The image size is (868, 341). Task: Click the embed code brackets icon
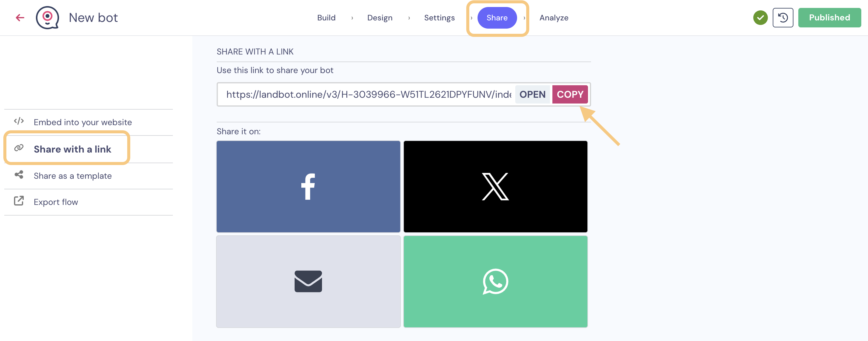(x=19, y=121)
